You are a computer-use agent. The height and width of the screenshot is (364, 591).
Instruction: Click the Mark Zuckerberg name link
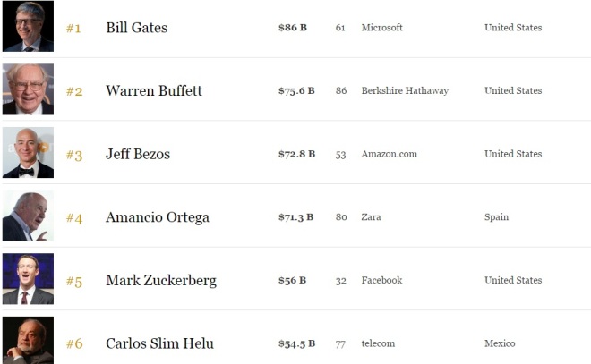(161, 281)
